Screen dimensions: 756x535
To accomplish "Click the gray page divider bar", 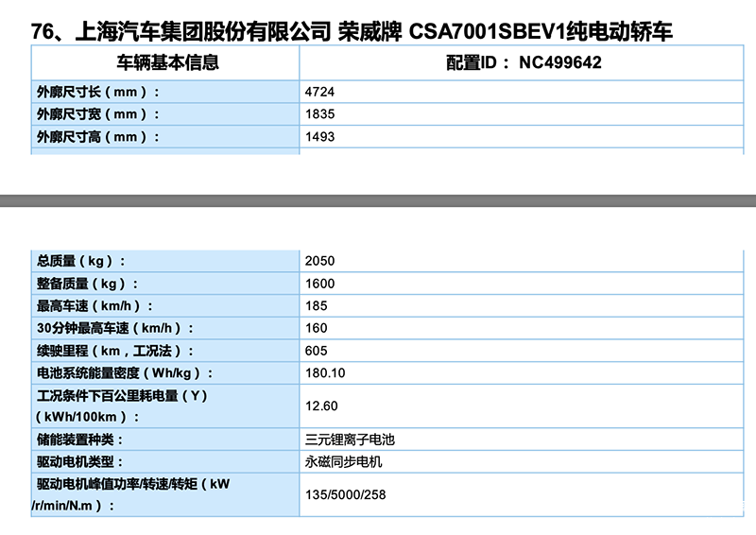I will (378, 200).
